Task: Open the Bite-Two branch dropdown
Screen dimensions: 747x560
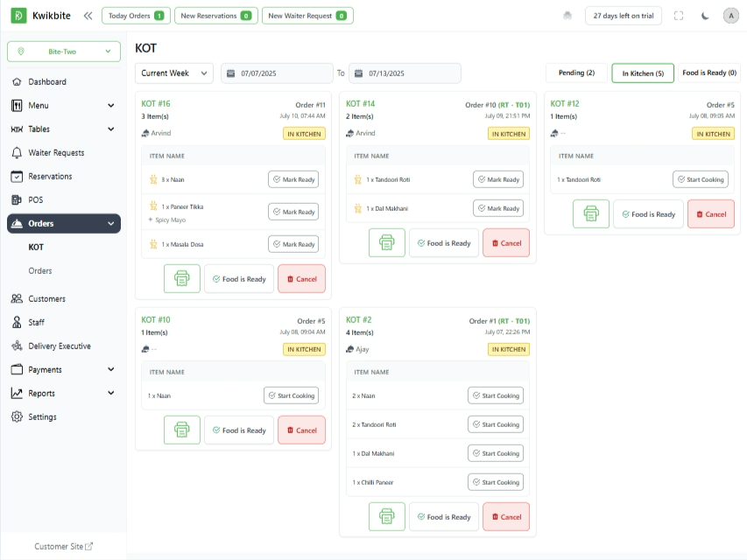Action: pyautogui.click(x=64, y=52)
